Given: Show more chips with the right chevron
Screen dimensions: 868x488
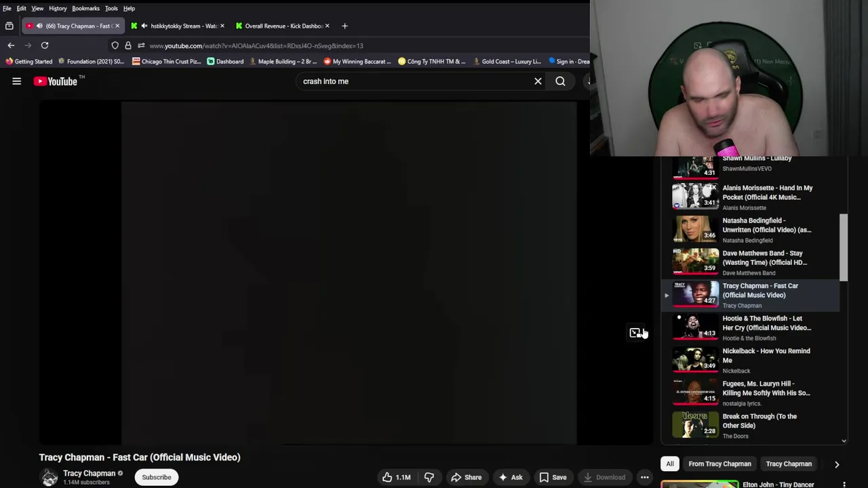Looking at the screenshot, I should click(837, 464).
